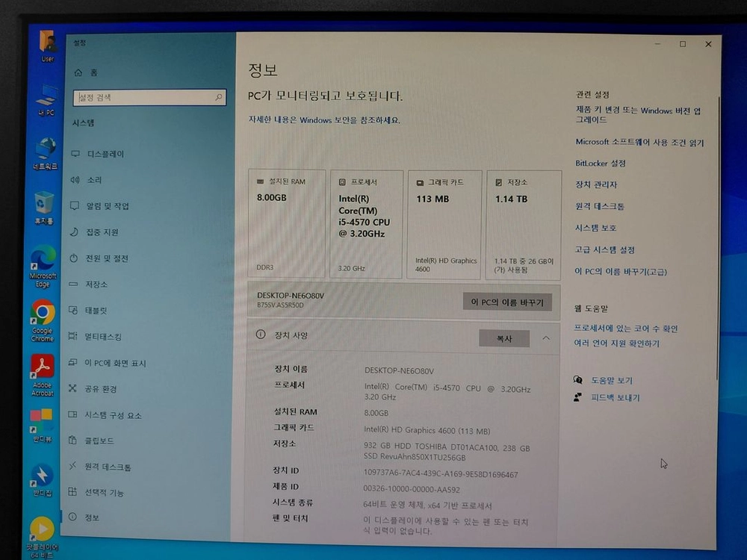Click the 이 PC의 이름 바꾸기 button
The height and width of the screenshot is (560, 747).
[x=507, y=302]
